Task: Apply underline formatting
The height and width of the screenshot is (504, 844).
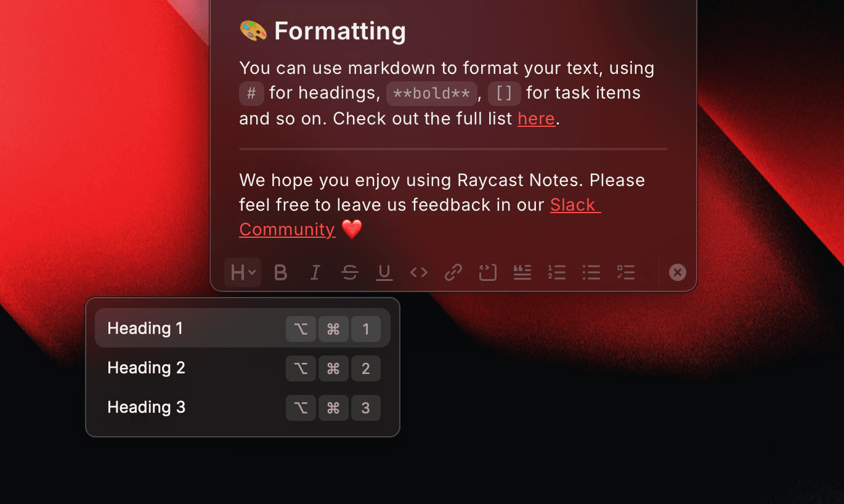Action: pos(384,272)
